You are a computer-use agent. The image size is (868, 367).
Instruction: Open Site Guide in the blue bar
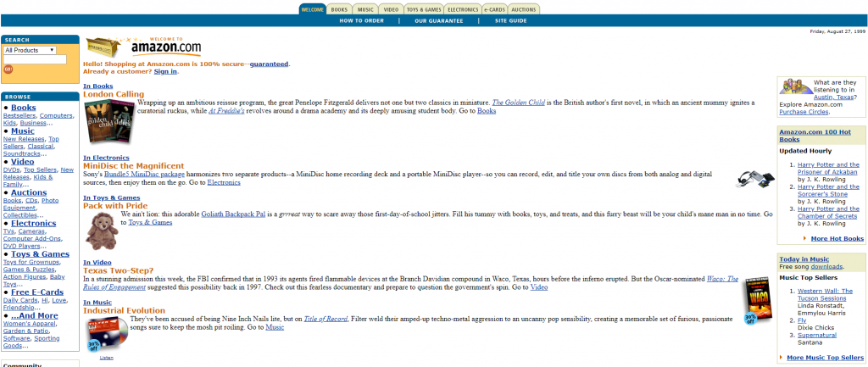(x=511, y=21)
